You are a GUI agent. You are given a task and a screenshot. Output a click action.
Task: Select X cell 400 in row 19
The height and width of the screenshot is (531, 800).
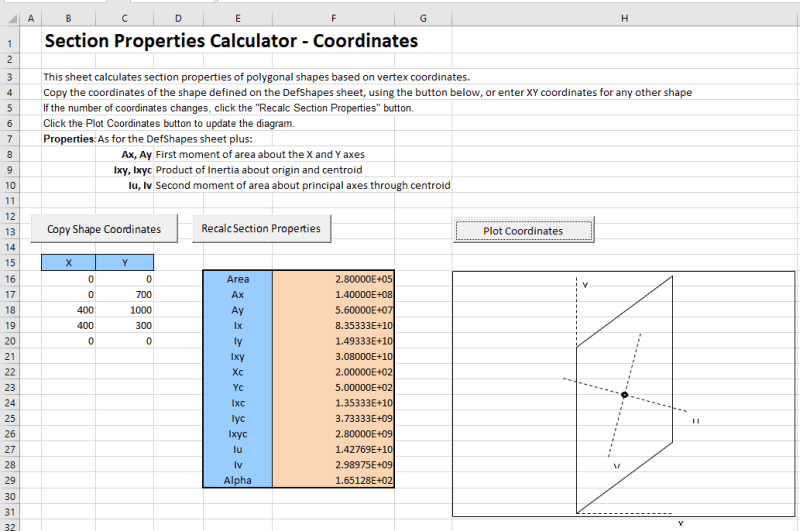[68, 325]
